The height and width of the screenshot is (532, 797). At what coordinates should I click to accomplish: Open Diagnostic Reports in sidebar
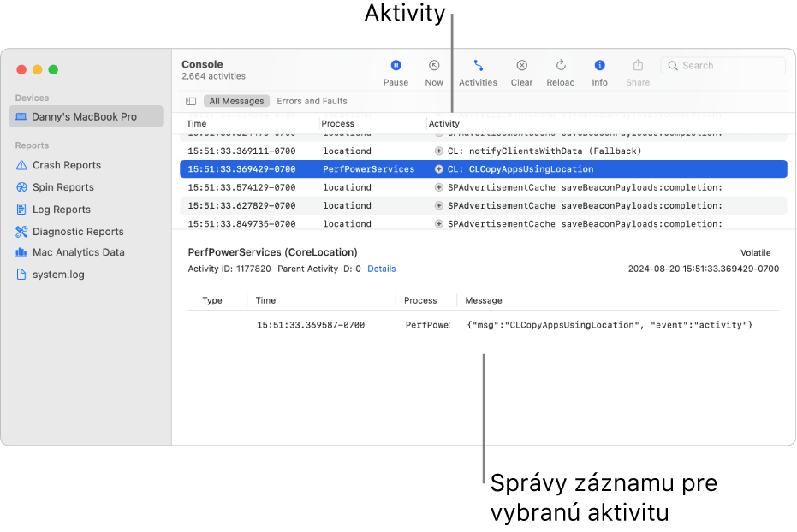(x=78, y=232)
